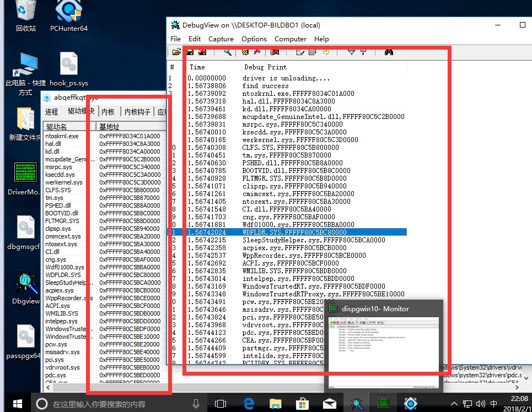Image resolution: width=532 pixels, height=412 pixels.
Task: Click the DebugView taskbar button
Action: [356, 404]
